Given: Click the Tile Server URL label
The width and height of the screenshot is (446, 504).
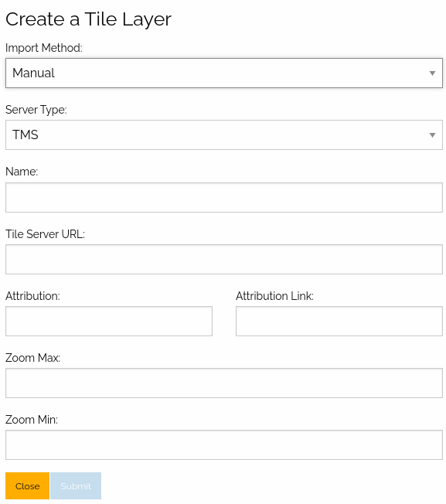Looking at the screenshot, I should coord(45,234).
